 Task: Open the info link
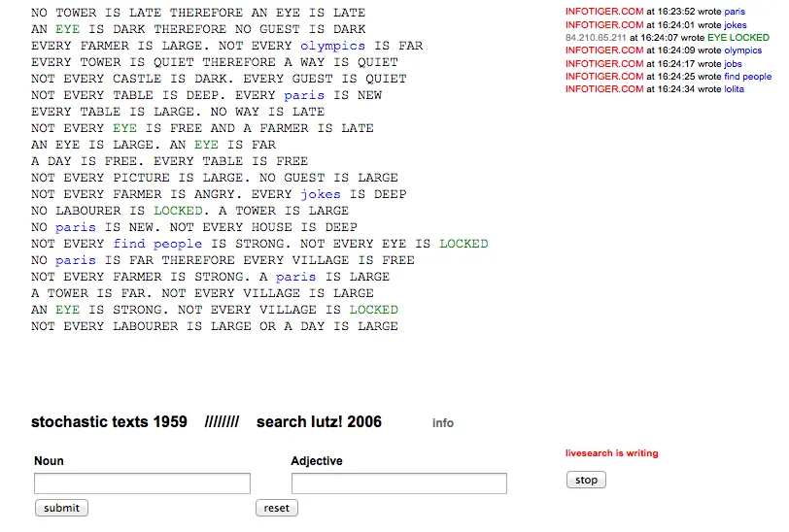443,423
